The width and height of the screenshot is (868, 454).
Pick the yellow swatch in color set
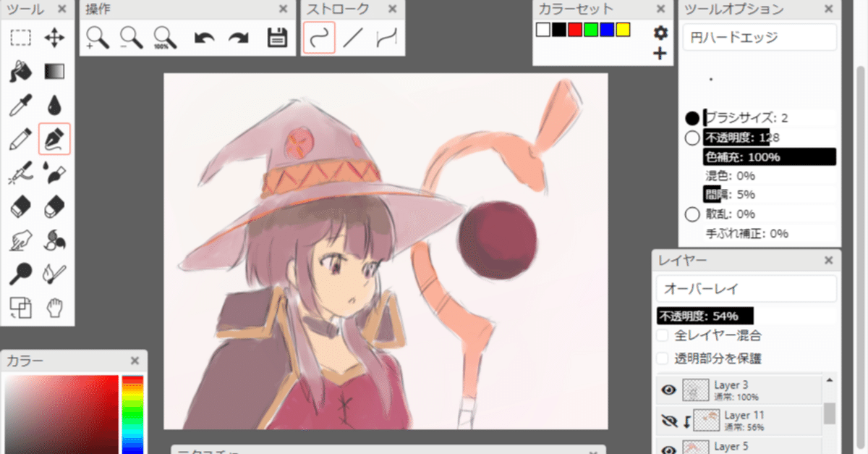coord(624,30)
